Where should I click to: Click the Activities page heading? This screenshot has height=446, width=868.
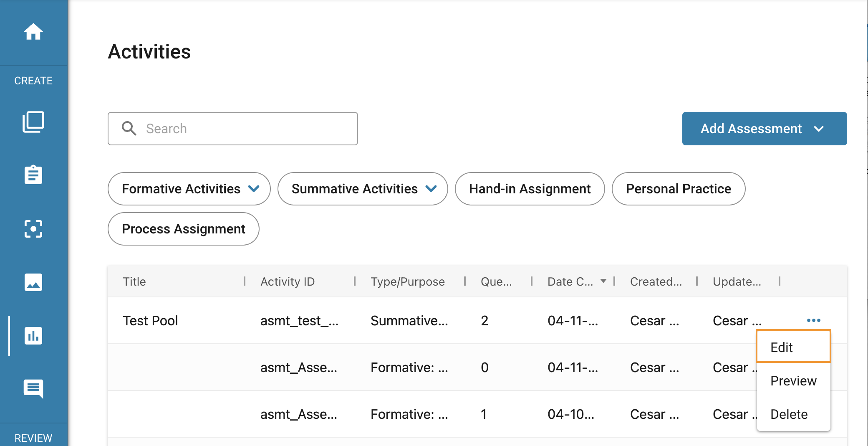(x=149, y=52)
